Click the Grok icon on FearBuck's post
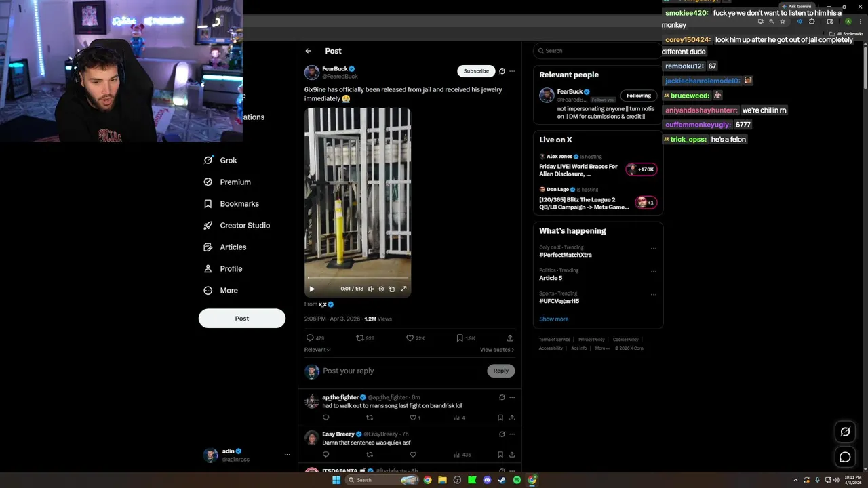This screenshot has height=488, width=868. click(502, 71)
